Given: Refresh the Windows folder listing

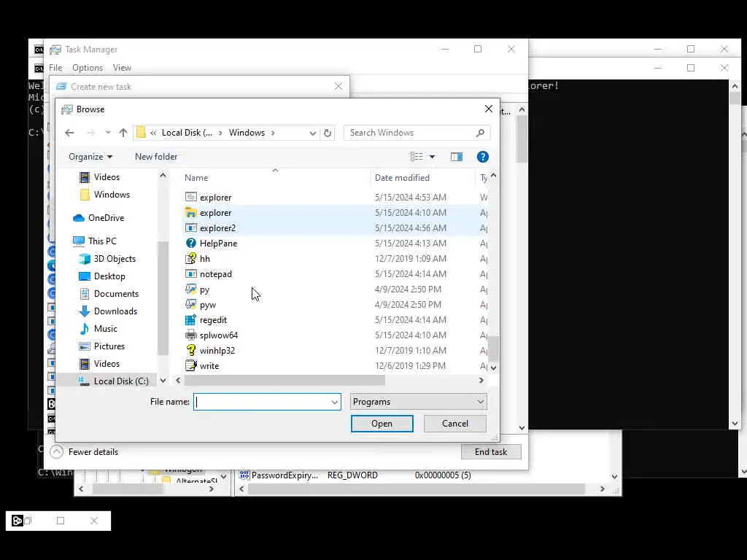Looking at the screenshot, I should click(x=328, y=133).
